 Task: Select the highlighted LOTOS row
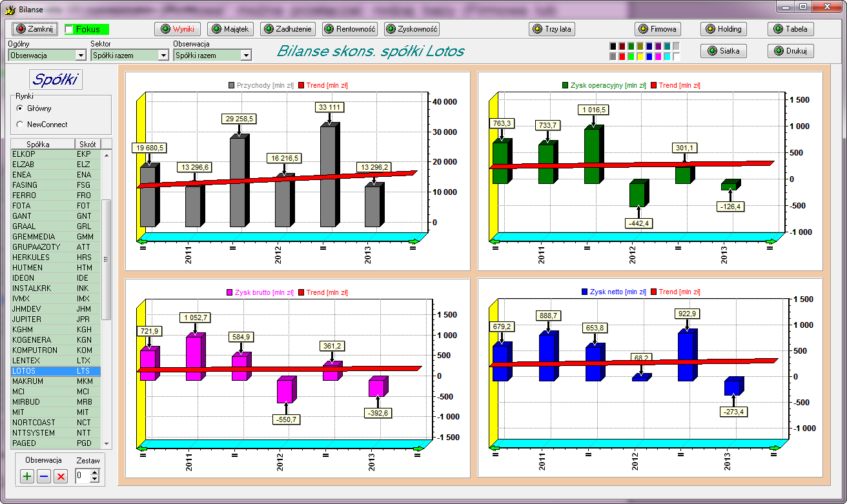[56, 370]
